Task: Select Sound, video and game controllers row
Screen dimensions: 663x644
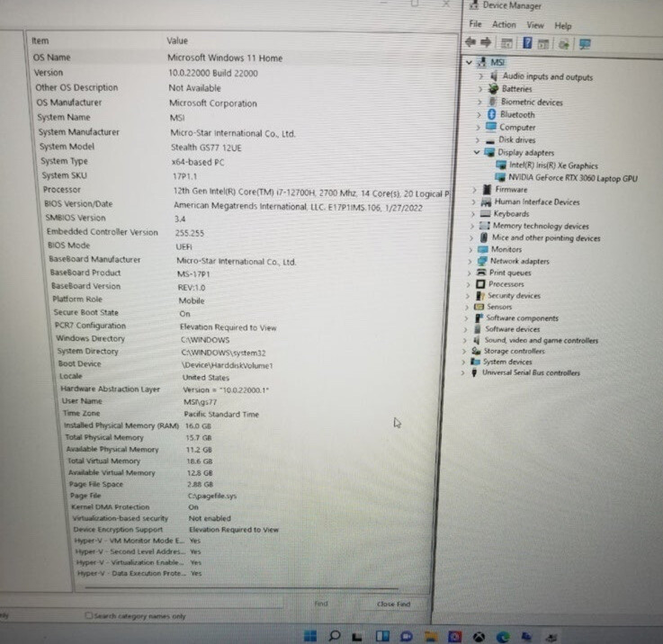Action: click(x=541, y=340)
